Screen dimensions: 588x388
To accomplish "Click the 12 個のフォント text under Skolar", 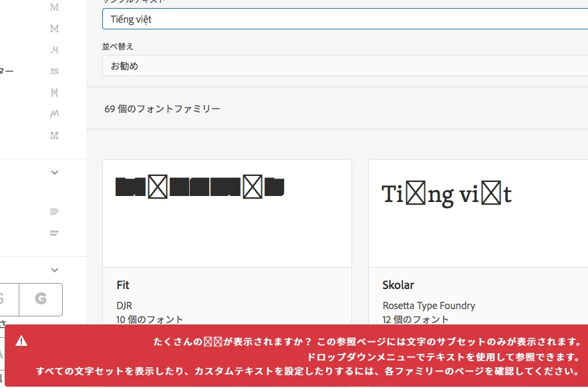I will pos(416,320).
